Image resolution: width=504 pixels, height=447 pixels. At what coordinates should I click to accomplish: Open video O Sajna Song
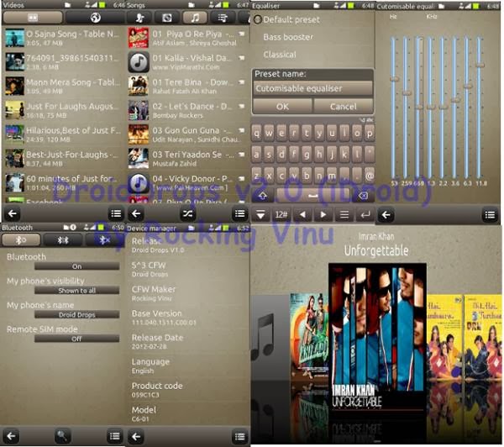pyautogui.click(x=63, y=38)
